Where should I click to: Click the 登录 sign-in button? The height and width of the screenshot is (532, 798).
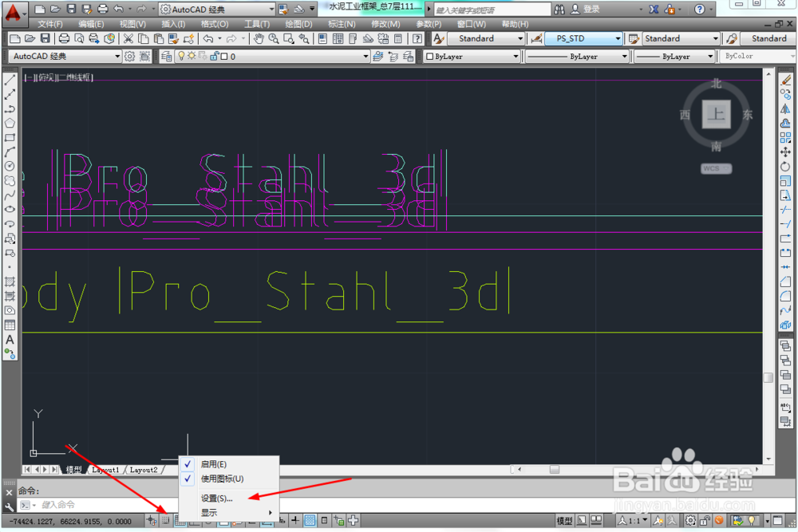coord(585,9)
